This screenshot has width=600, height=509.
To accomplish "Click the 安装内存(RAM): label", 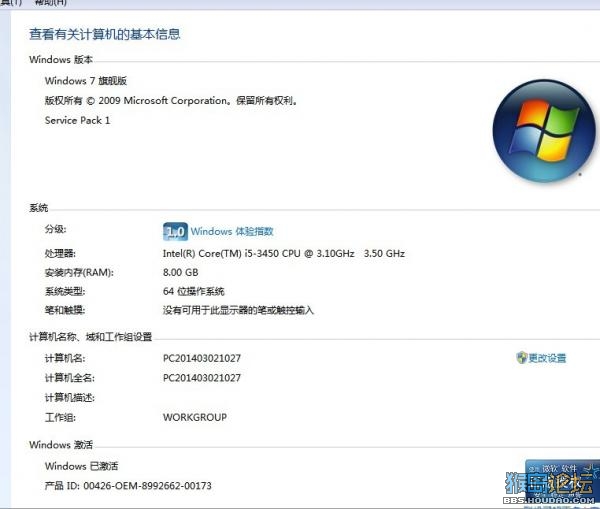I will [79, 272].
